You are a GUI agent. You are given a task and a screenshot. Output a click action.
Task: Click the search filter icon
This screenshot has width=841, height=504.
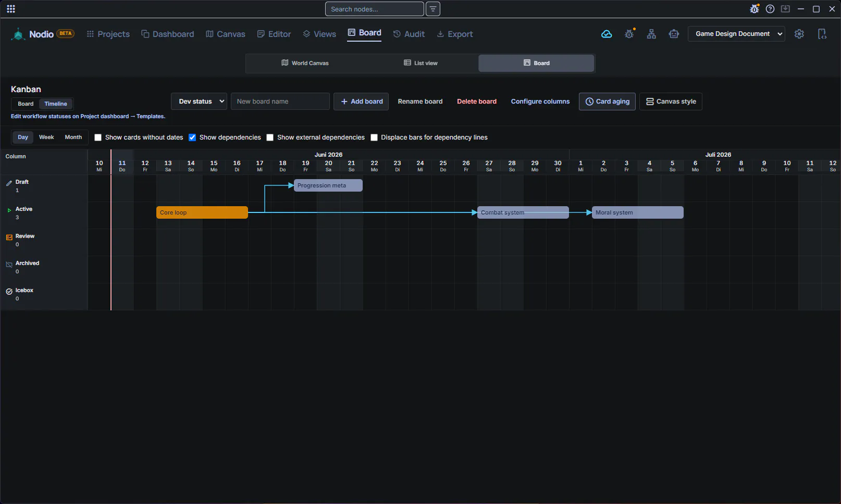pyautogui.click(x=433, y=9)
